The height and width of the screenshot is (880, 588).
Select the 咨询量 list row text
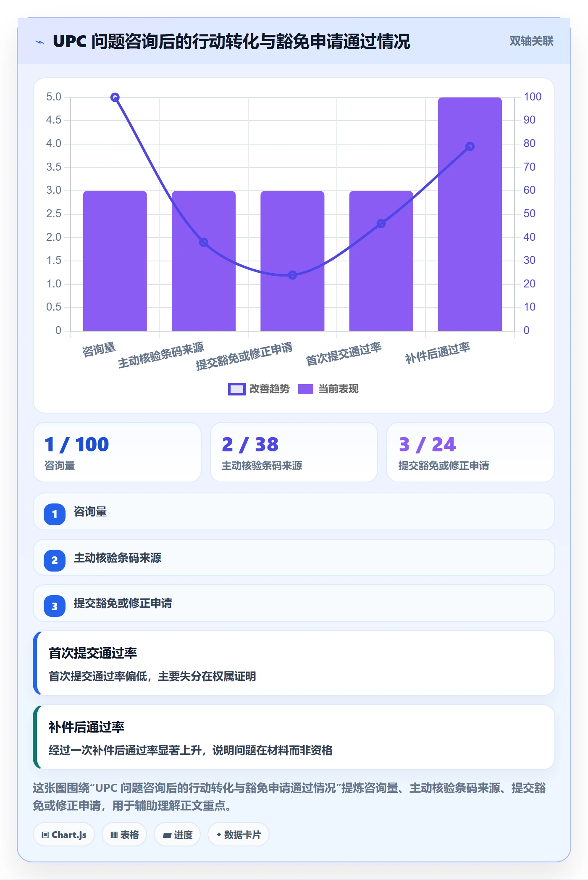(x=90, y=512)
